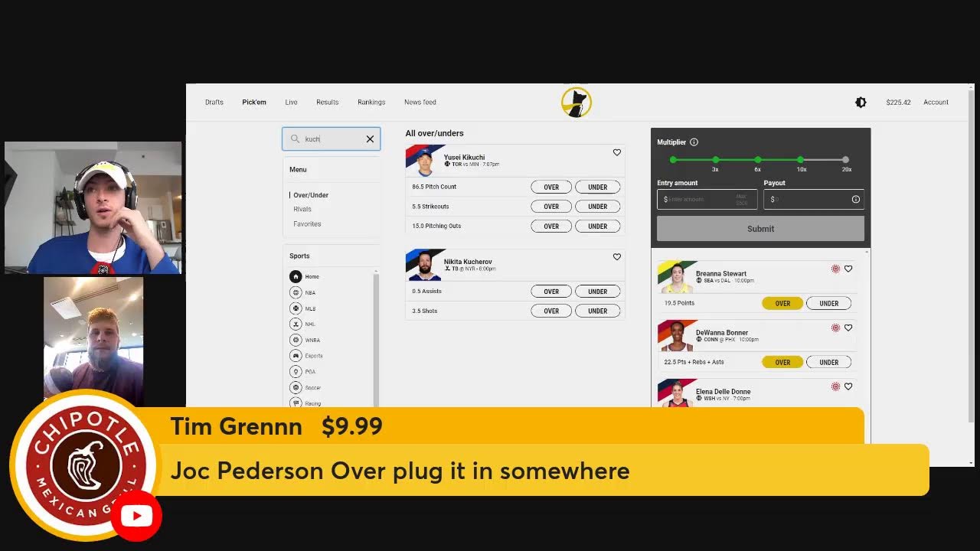This screenshot has width=980, height=551.
Task: Open the Live tab
Action: (x=291, y=102)
